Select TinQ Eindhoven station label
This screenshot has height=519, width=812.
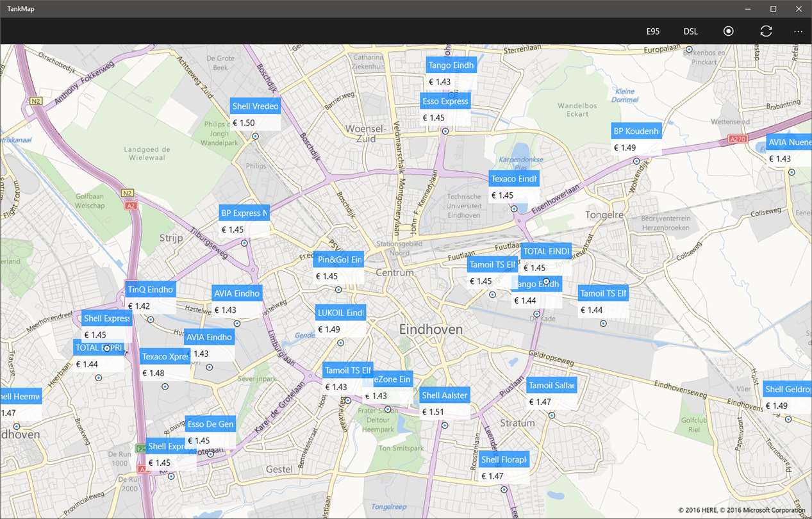coord(151,290)
